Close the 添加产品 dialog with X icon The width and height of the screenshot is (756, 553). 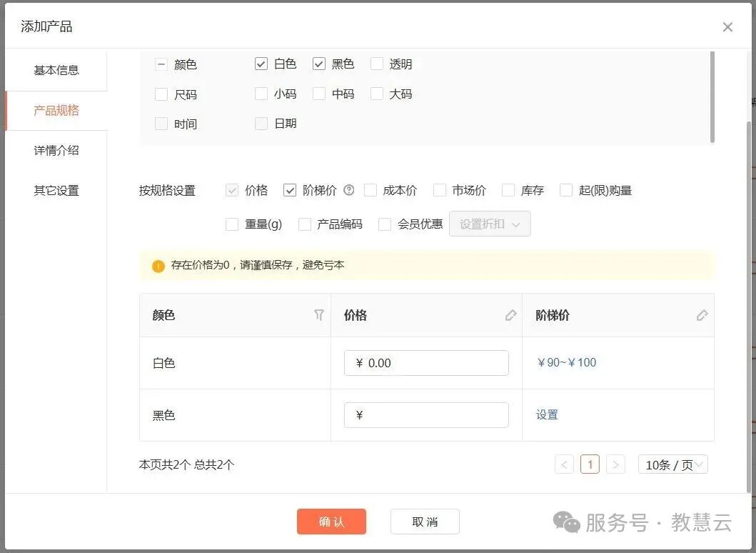point(727,27)
